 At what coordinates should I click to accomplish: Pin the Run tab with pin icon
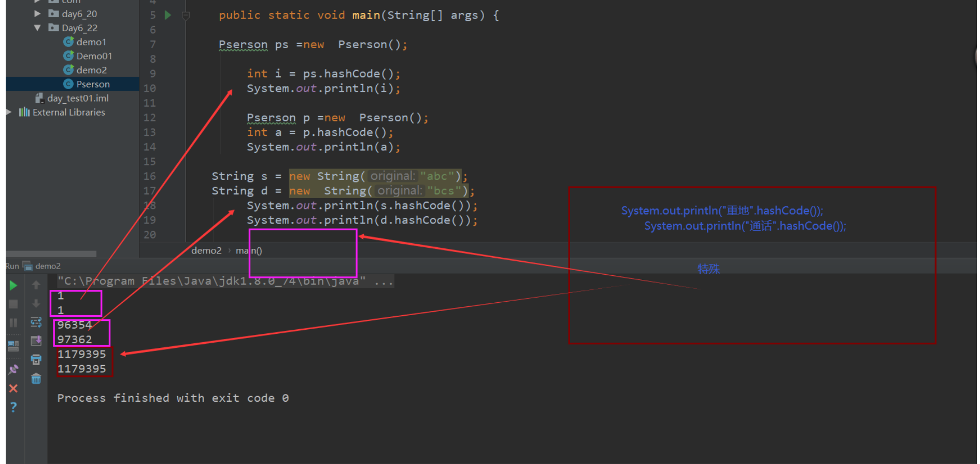pos(13,370)
